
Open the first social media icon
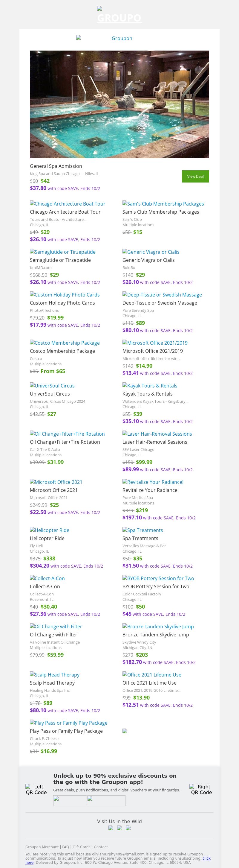click(111, 828)
